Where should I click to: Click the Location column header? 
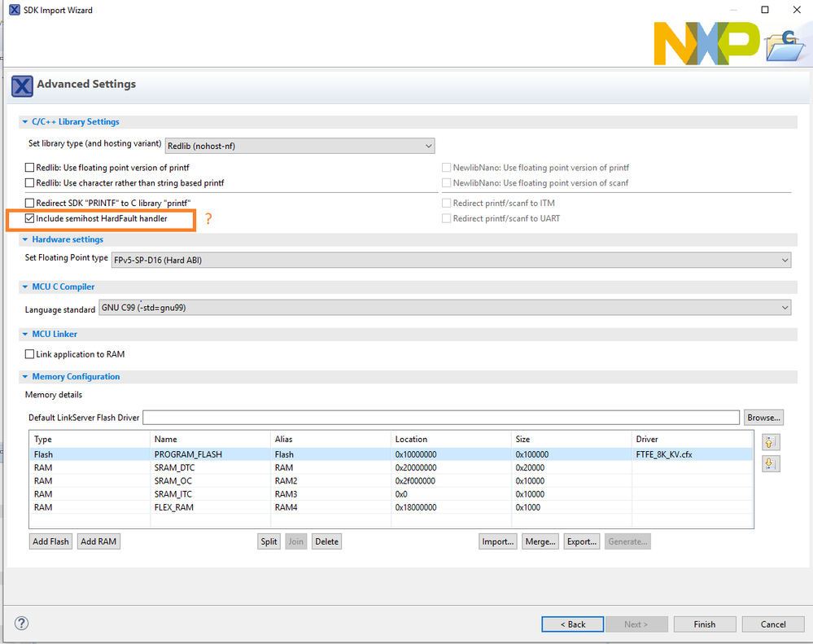pos(451,439)
